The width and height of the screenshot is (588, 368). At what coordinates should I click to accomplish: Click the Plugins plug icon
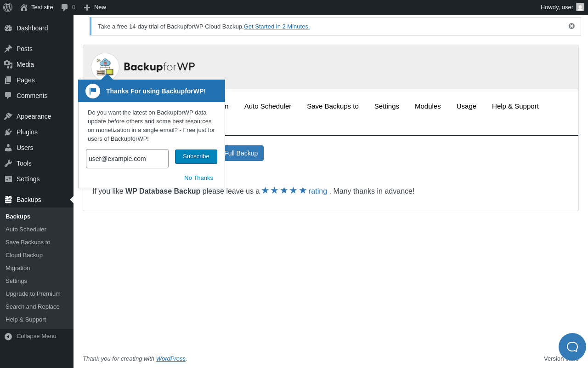click(8, 132)
